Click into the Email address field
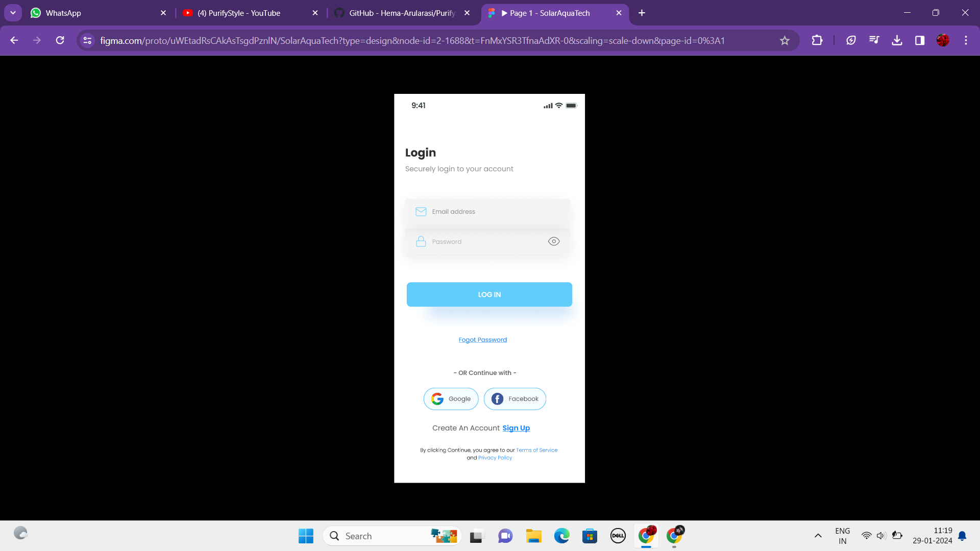980x551 pixels. pyautogui.click(x=487, y=212)
